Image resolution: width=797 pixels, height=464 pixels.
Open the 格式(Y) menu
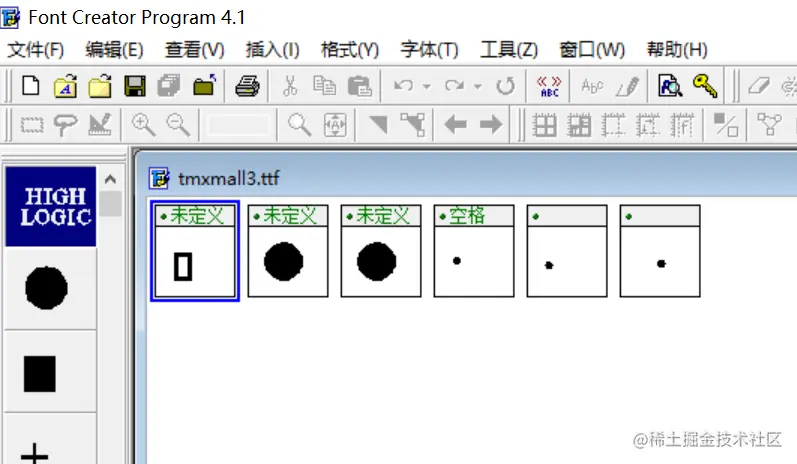click(350, 50)
